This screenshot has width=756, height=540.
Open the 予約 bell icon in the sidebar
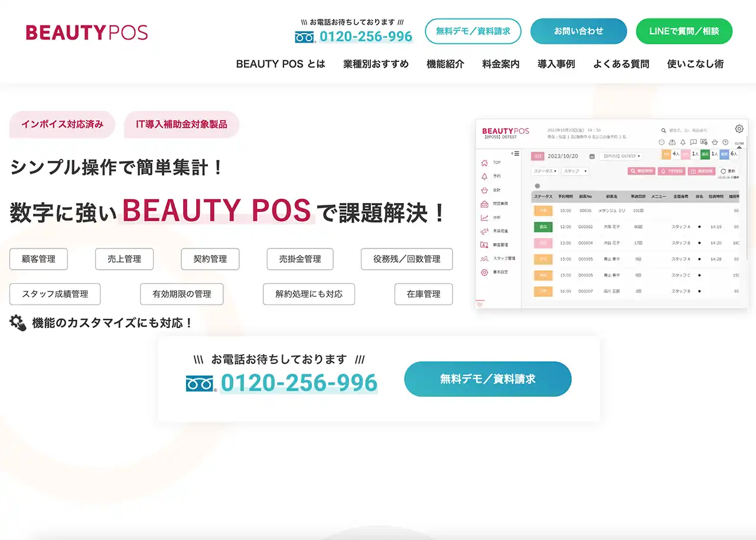484,176
